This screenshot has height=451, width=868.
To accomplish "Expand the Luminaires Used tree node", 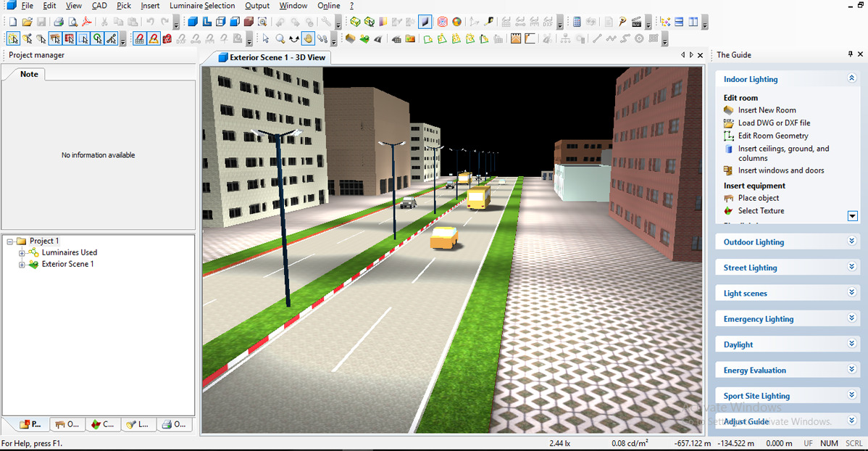I will [22, 252].
